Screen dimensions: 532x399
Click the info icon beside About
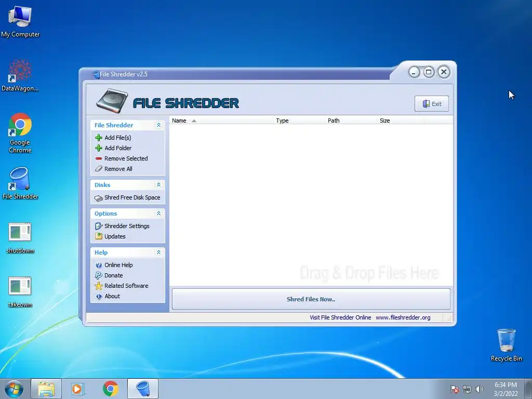click(98, 296)
